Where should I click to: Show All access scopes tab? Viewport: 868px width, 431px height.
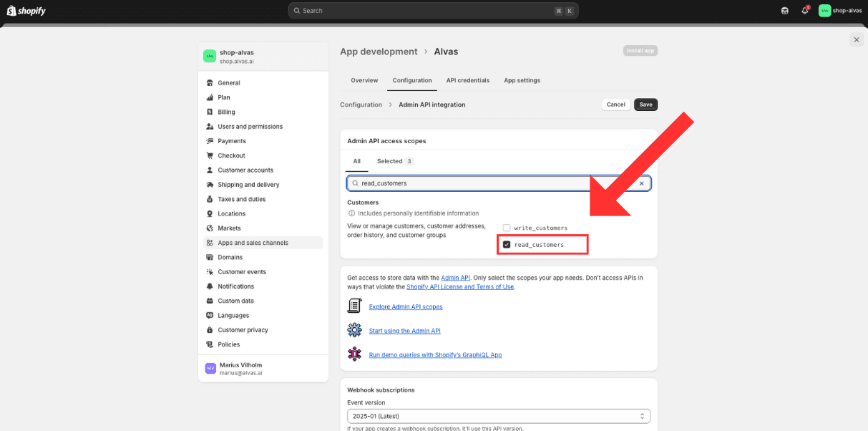356,161
